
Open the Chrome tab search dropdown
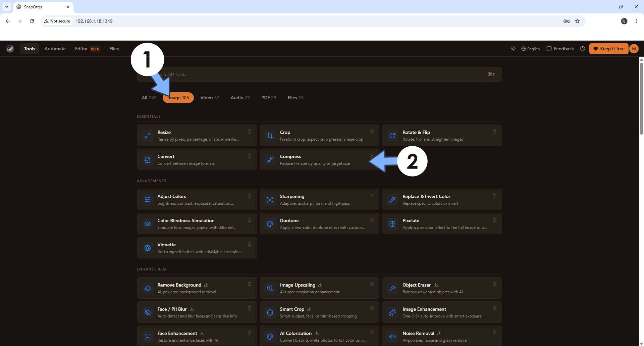tap(7, 7)
